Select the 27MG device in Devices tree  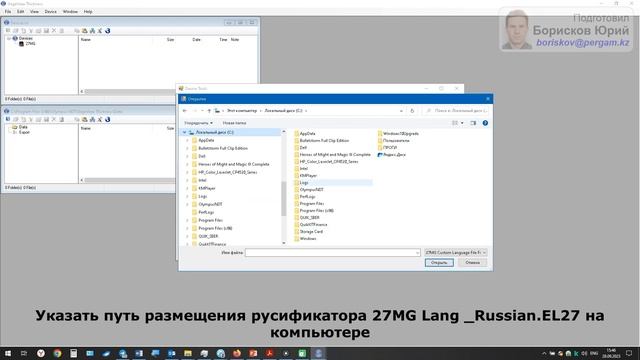tap(28, 43)
